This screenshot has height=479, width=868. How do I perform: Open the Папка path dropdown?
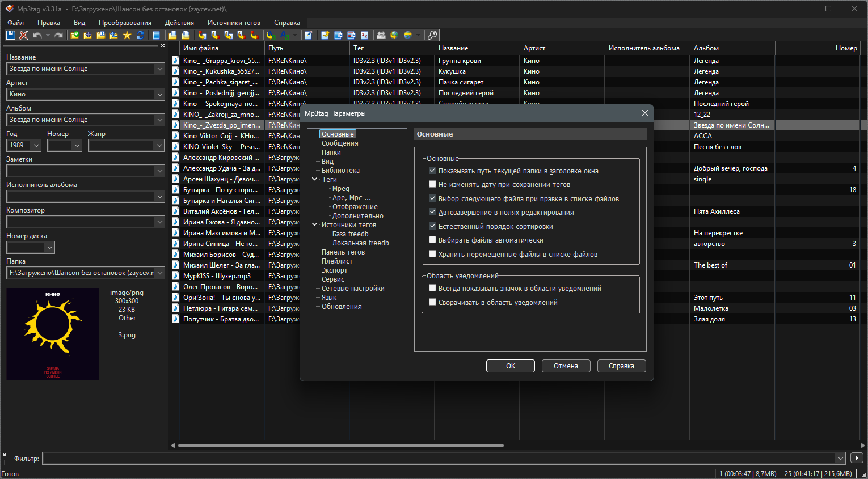tap(159, 273)
